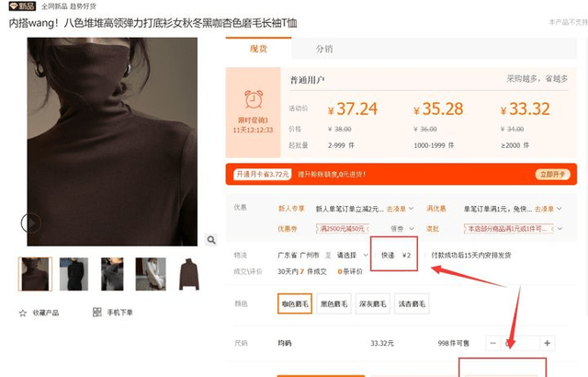Viewport: 588px width, 377px height.
Task: Click the quantity input field
Action: (520, 343)
